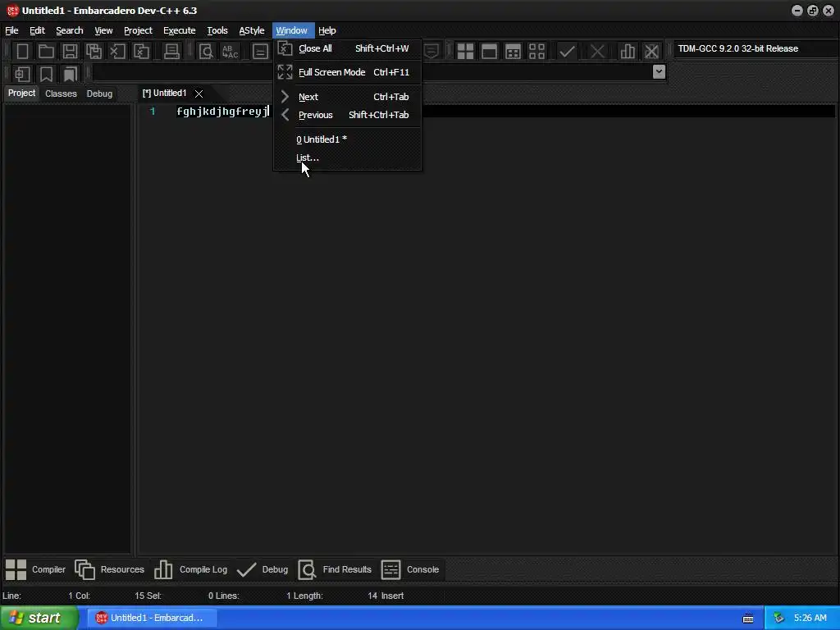Click the Delete Profiling Information crossed icon
Screen dimensions: 840x630
pyautogui.click(x=651, y=52)
